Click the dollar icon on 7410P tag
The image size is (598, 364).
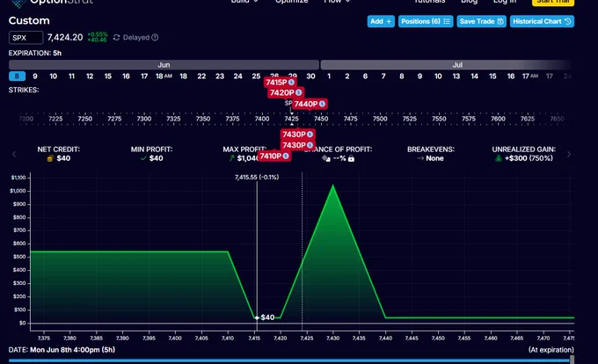pyautogui.click(x=286, y=156)
